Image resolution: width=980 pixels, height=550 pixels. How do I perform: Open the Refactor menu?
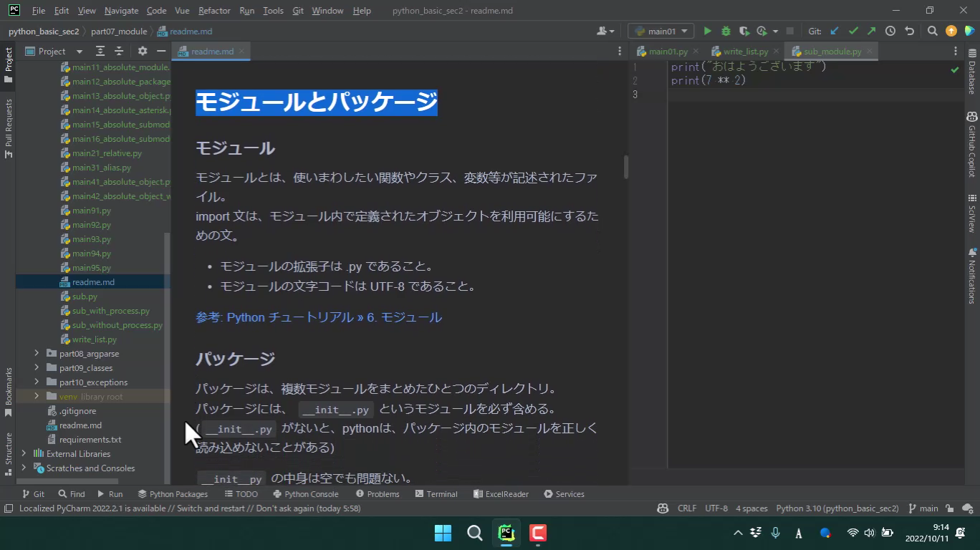click(214, 11)
